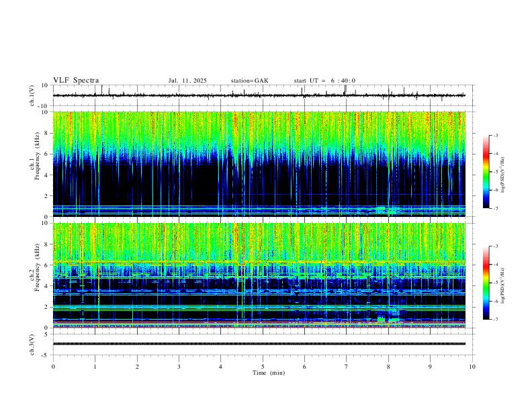Viewport: 532px width, 411px height.
Task: Click the ch.1 'Frequency (kHz)' axis label
Action: click(x=37, y=156)
